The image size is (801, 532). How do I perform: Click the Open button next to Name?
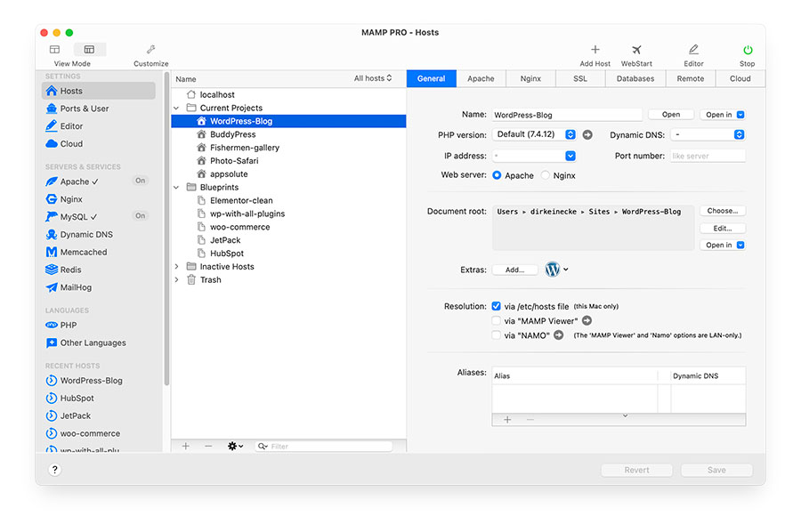pyautogui.click(x=671, y=115)
